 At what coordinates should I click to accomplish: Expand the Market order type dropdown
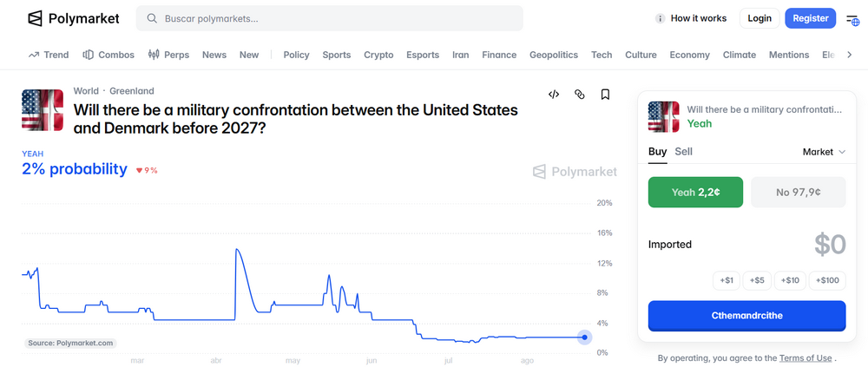(x=824, y=152)
